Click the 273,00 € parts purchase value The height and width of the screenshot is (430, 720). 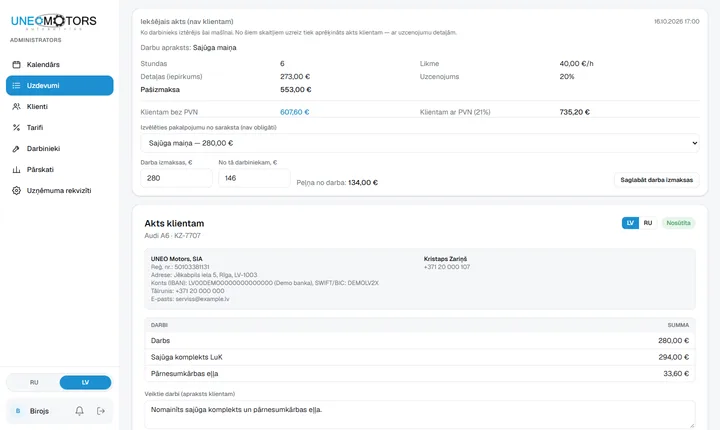pyautogui.click(x=295, y=77)
